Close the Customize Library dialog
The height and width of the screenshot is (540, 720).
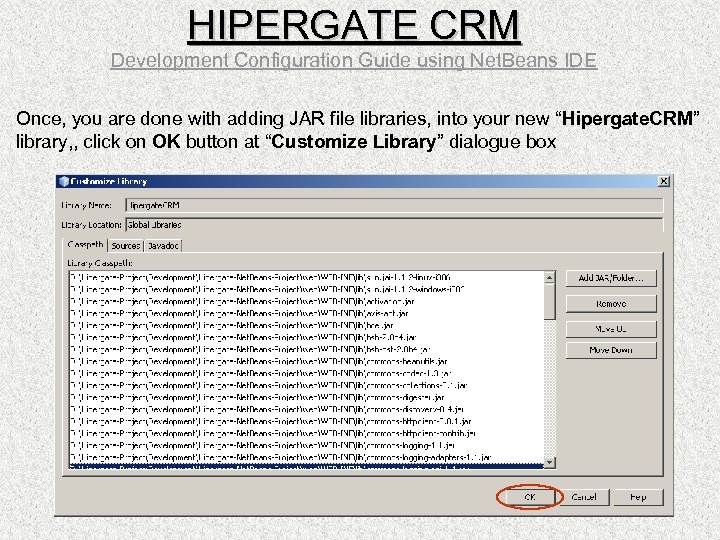tap(664, 181)
